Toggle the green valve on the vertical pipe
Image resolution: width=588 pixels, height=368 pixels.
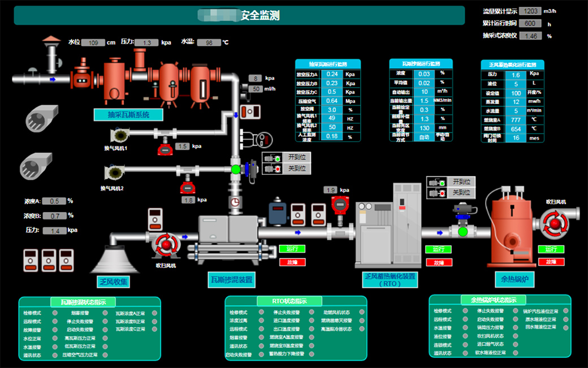click(236, 169)
